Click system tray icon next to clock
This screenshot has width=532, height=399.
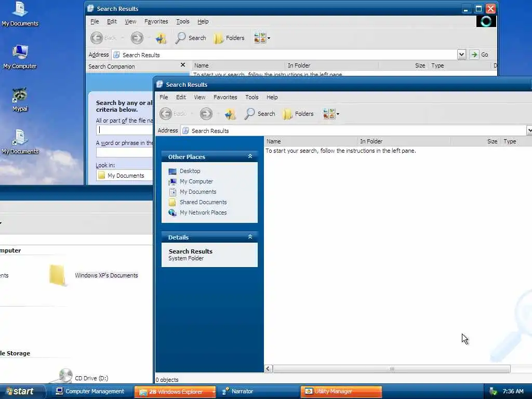(x=493, y=391)
